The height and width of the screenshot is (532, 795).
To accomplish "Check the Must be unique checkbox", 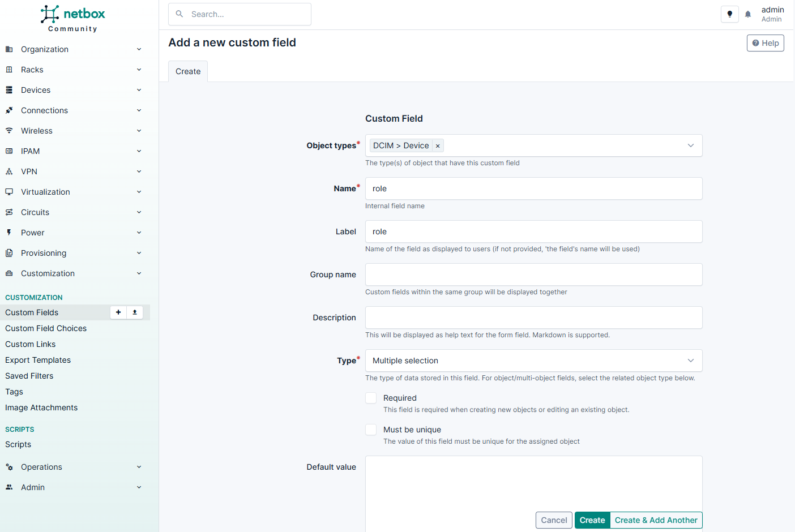I will pyautogui.click(x=371, y=430).
